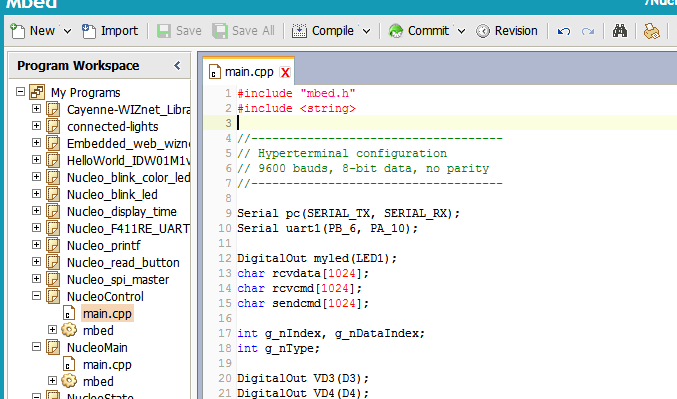This screenshot has height=399, width=677.
Task: Click the New file button
Action: coord(32,31)
